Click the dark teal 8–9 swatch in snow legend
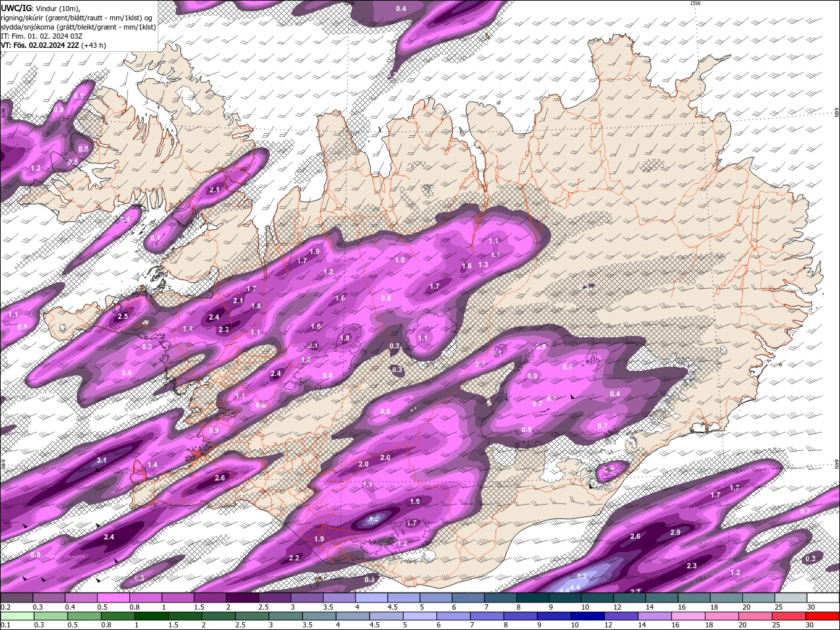Screen dimensions: 840x630 click(x=532, y=598)
